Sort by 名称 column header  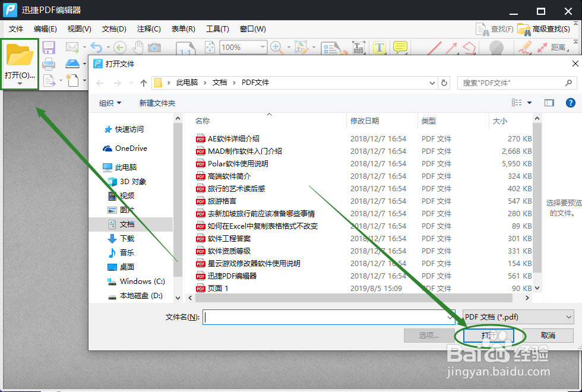[x=203, y=121]
